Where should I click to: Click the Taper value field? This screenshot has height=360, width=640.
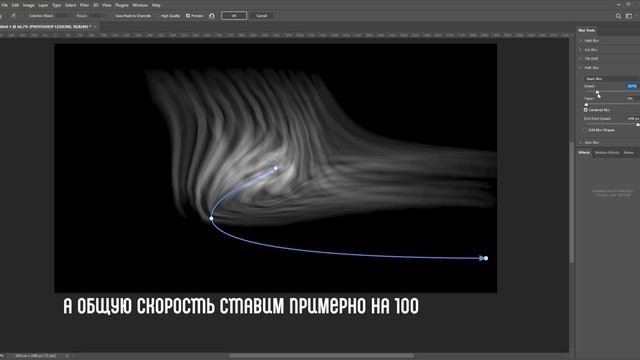(632, 99)
